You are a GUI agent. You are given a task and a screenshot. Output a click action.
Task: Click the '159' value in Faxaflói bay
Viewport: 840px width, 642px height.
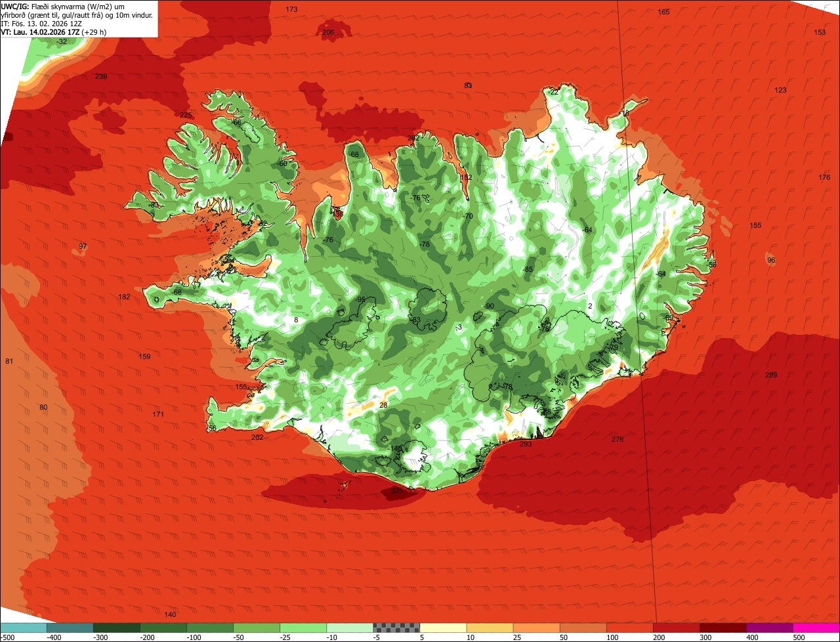145,356
